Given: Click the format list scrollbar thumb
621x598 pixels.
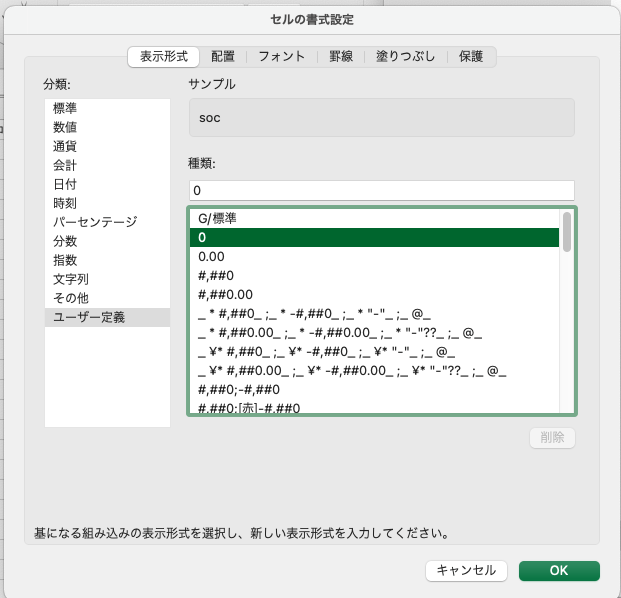Looking at the screenshot, I should point(567,232).
